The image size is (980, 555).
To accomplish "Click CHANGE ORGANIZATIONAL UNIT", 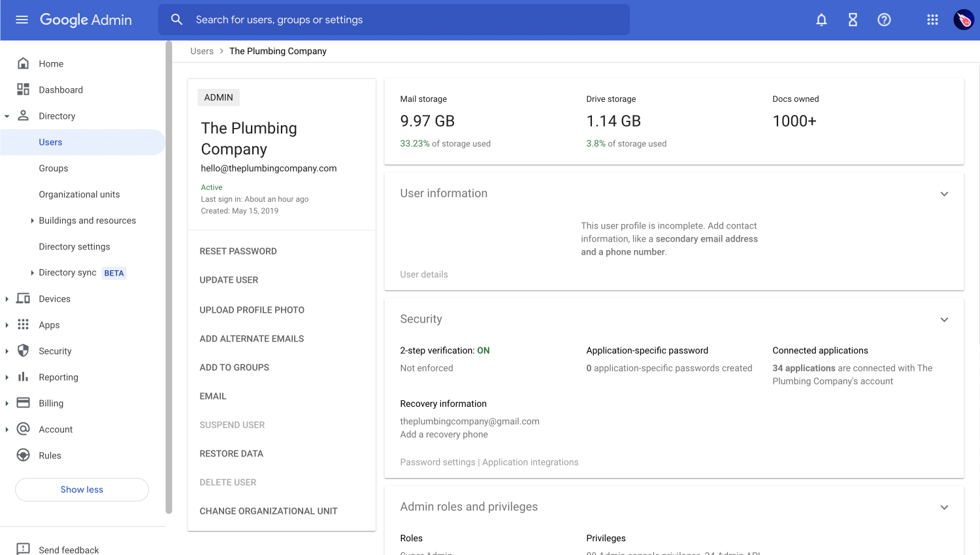I will pos(269,511).
